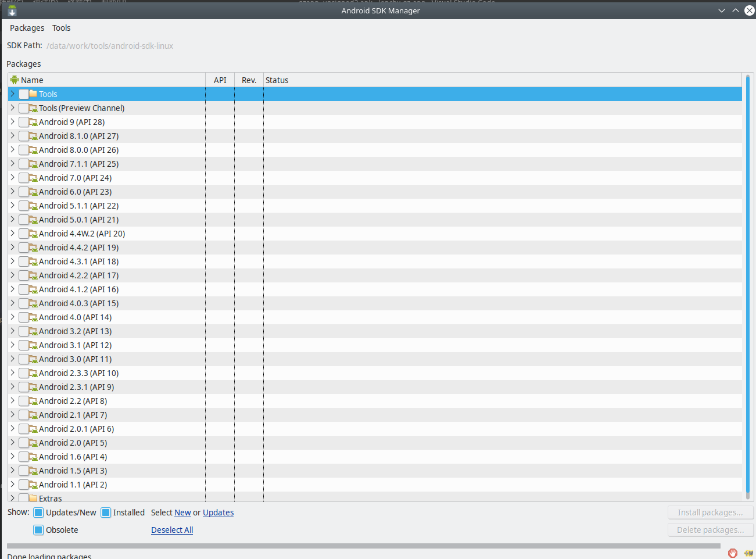Select the Android 2.0.1 (API 6) row
Image resolution: width=756 pixels, height=559 pixels.
tap(375, 429)
